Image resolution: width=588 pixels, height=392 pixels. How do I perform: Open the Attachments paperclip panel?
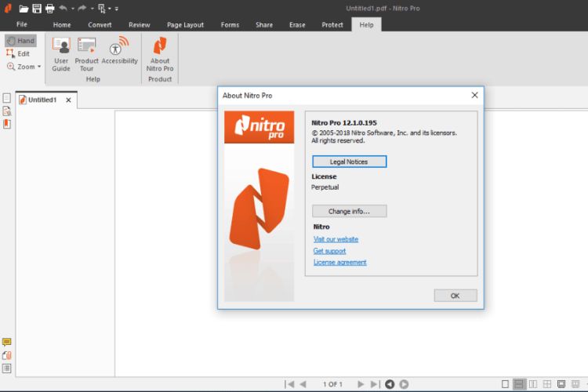pyautogui.click(x=7, y=355)
